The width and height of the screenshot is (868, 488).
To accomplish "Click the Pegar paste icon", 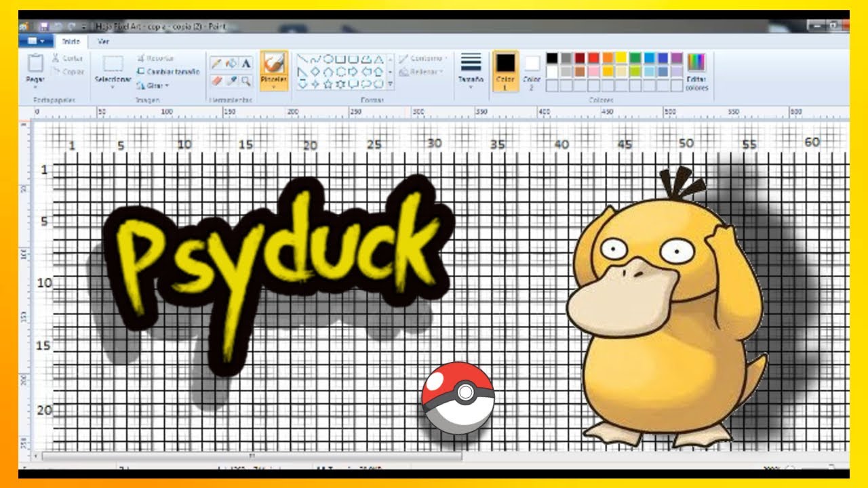I will [x=35, y=64].
